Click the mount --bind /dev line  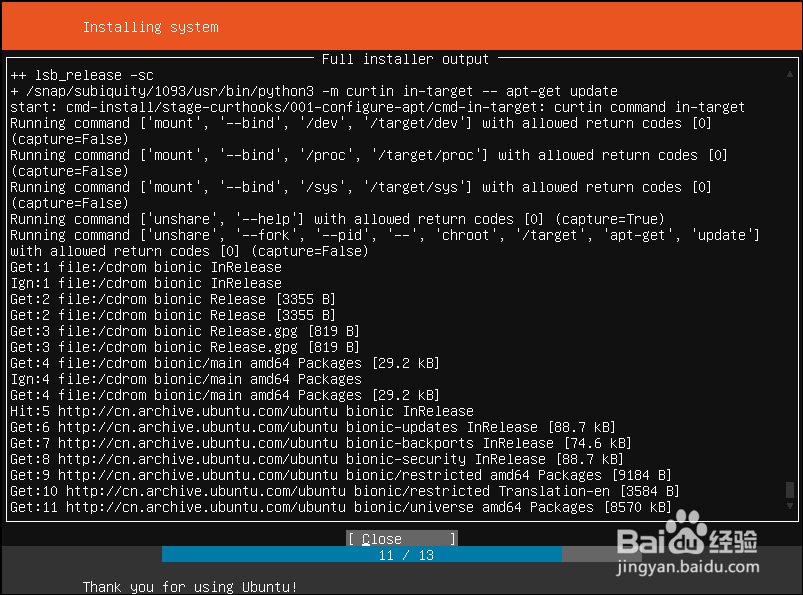click(x=361, y=123)
